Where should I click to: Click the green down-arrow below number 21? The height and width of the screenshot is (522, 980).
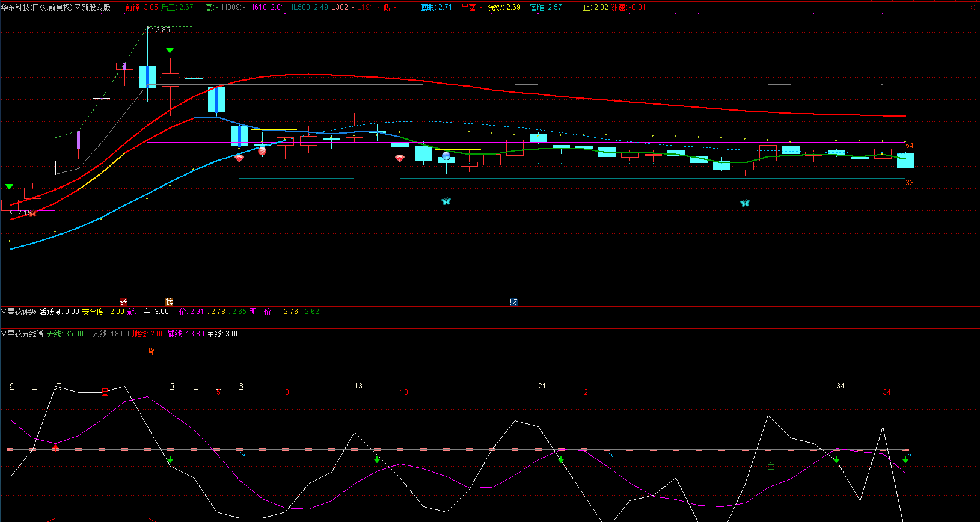click(561, 459)
